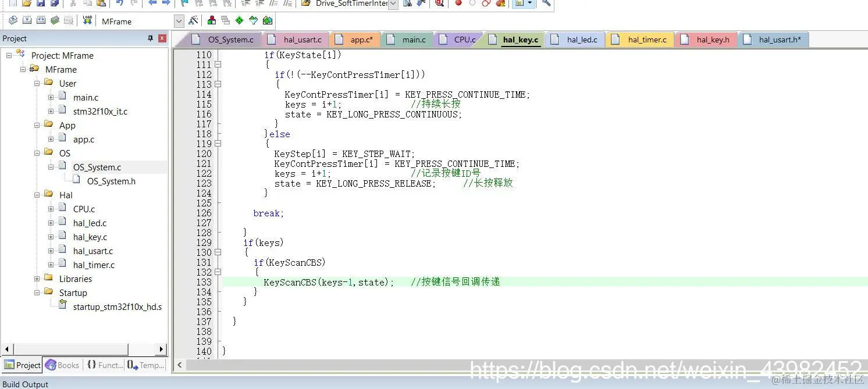
Task: Download to flash with the LOAD icon
Action: coord(87,20)
